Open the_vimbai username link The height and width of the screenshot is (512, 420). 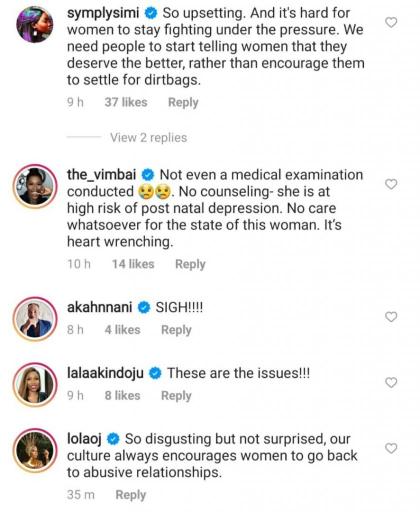pos(102,175)
